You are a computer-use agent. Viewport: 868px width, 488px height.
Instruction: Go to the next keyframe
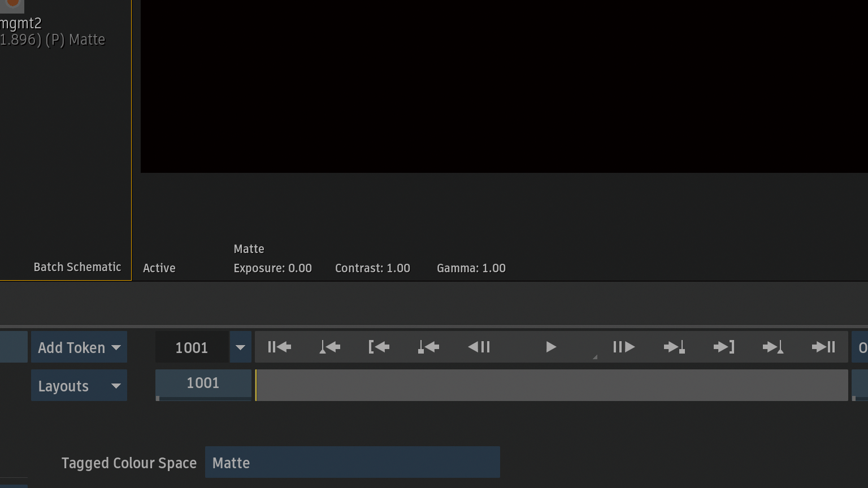click(773, 347)
